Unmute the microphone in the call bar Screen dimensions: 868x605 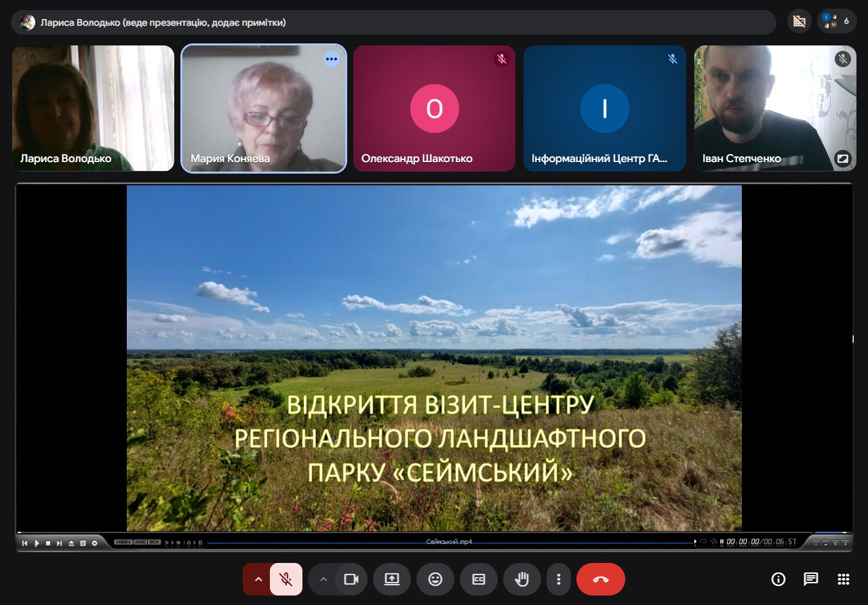(286, 579)
